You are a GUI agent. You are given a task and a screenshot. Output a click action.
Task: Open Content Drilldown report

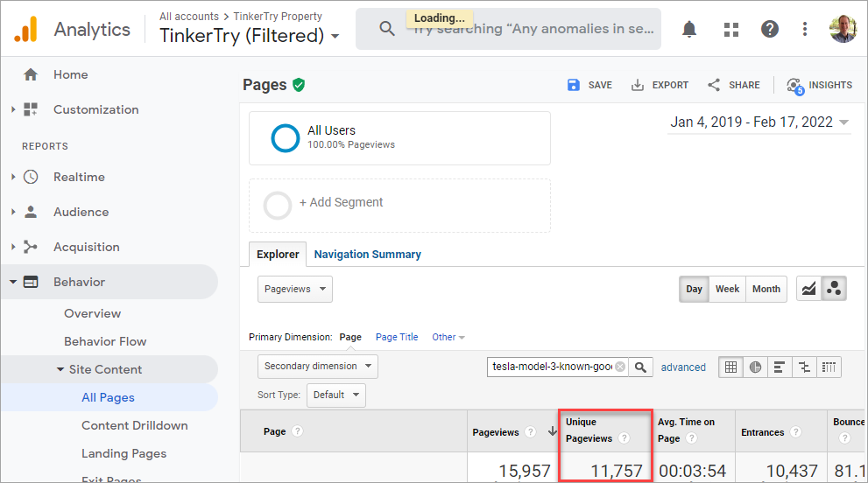pyautogui.click(x=135, y=425)
